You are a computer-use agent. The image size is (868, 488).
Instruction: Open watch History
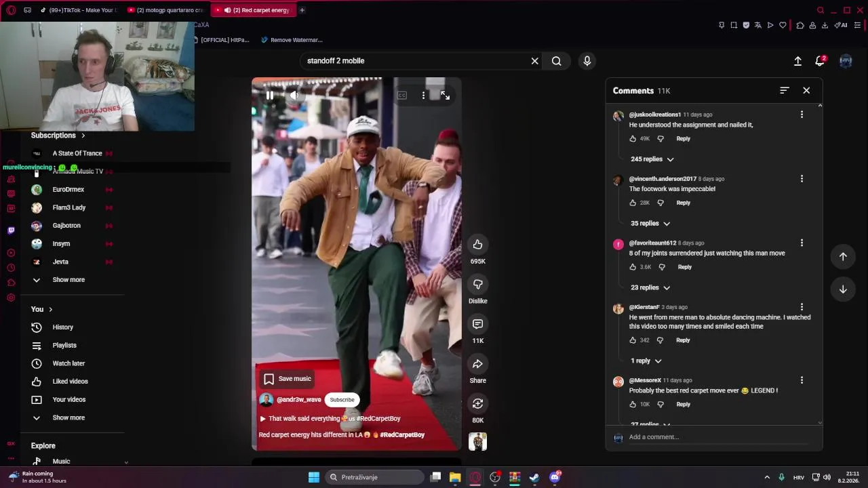(62, 327)
